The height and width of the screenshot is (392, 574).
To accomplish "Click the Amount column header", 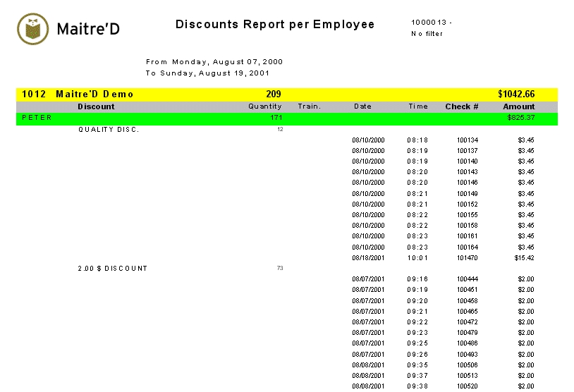I will (518, 106).
